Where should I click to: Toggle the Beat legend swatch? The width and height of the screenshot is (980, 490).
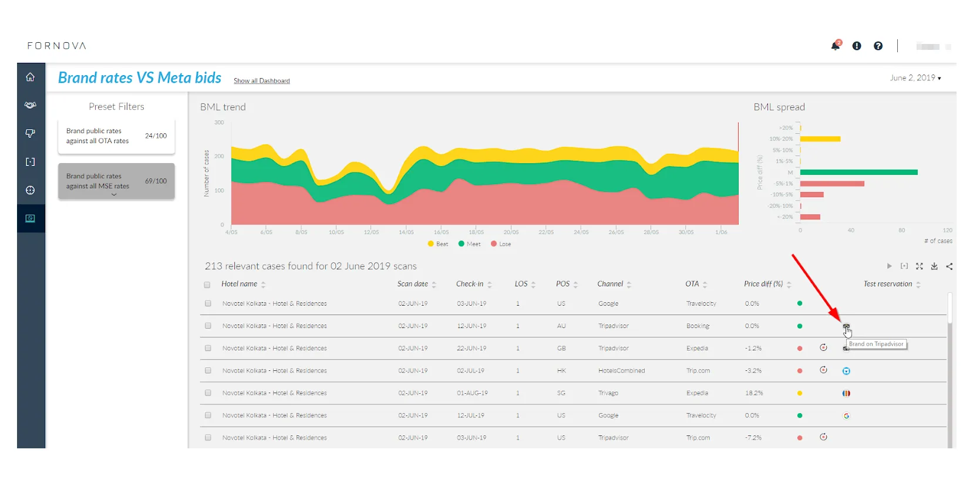coord(431,244)
